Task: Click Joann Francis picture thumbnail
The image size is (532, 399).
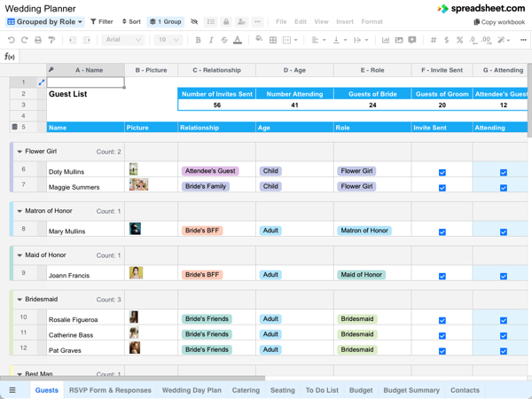Action: (136, 273)
